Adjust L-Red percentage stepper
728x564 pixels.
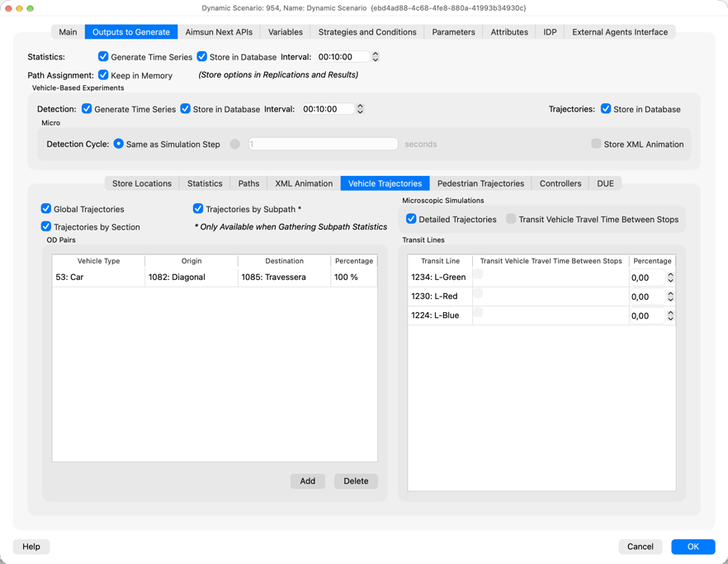[670, 296]
